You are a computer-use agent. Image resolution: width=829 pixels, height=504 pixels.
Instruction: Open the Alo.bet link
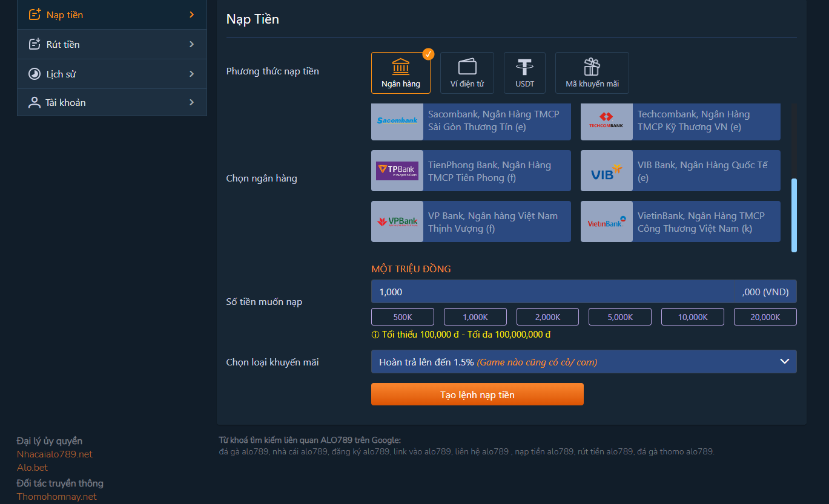(x=32, y=468)
